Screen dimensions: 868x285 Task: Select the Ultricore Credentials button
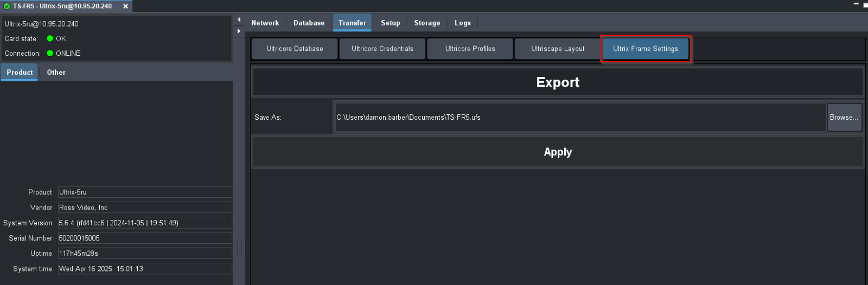[382, 49]
